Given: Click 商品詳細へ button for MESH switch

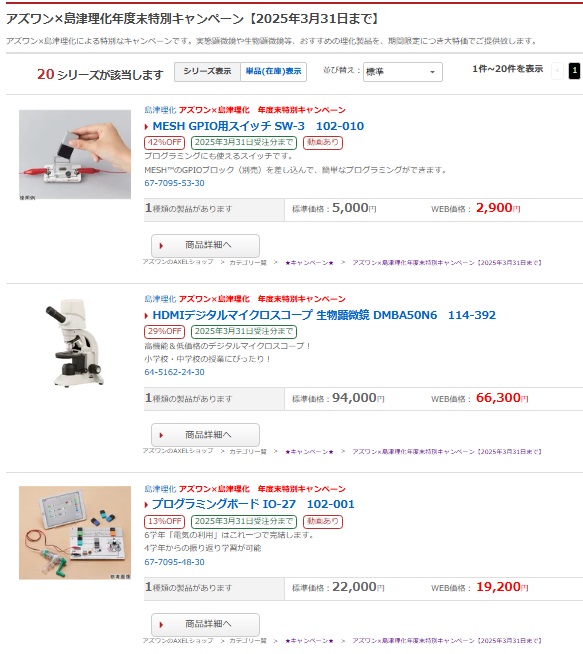Looking at the screenshot, I should (205, 245).
